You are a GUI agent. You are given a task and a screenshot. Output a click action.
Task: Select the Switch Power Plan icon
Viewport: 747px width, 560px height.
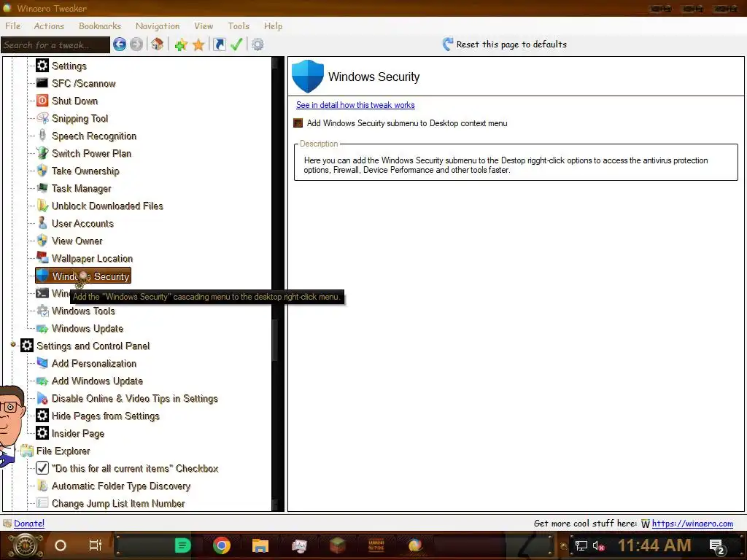tap(42, 153)
